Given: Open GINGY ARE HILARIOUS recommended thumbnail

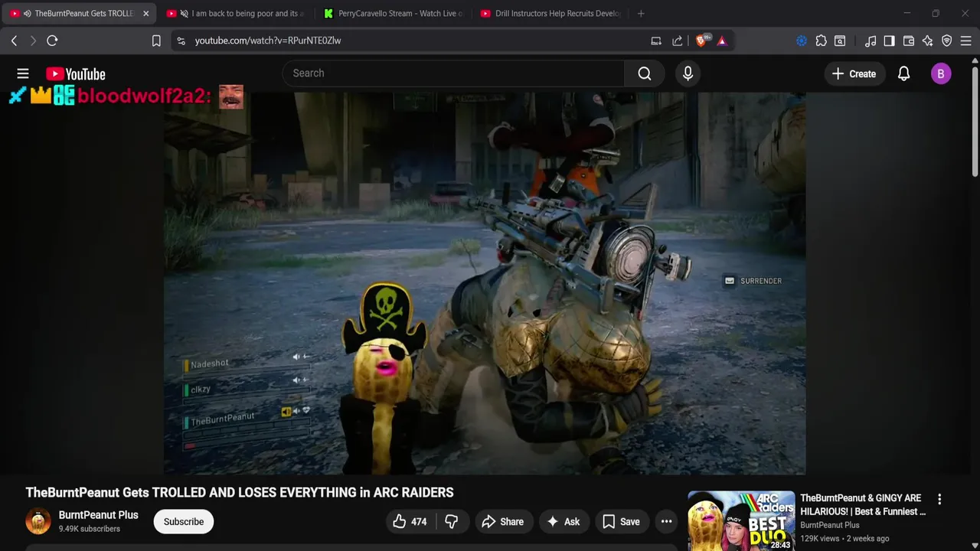Looking at the screenshot, I should click(741, 520).
